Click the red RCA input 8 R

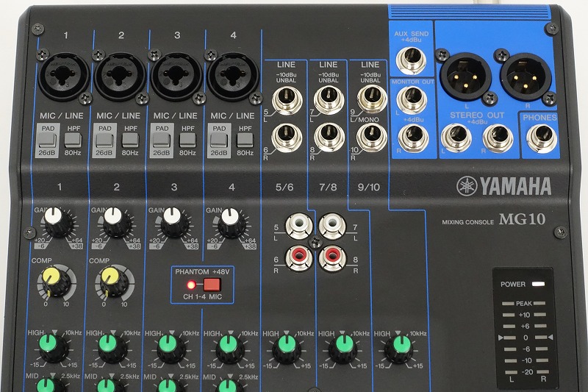pyautogui.click(x=332, y=258)
